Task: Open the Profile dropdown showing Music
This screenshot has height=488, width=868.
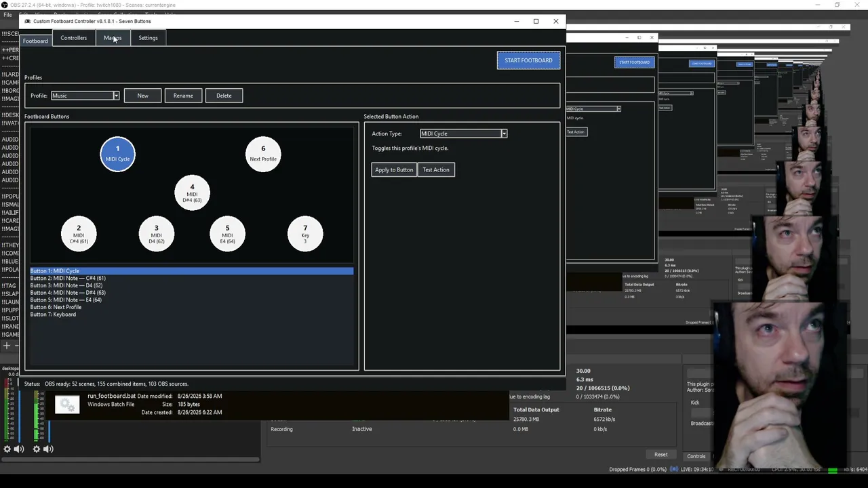Action: [x=85, y=96]
